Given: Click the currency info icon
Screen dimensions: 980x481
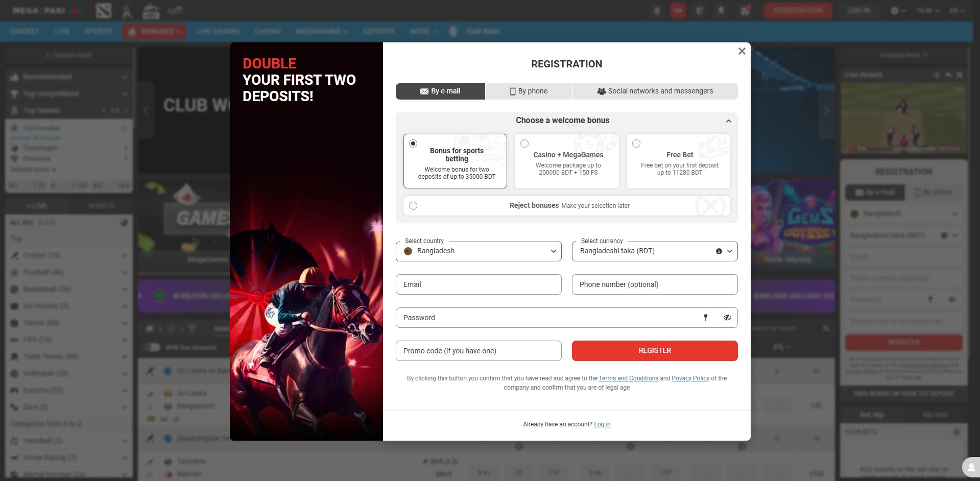Looking at the screenshot, I should pos(719,251).
